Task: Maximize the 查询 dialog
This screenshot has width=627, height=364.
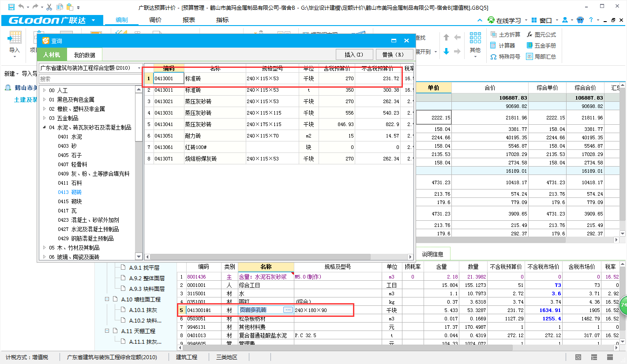Action: [394, 41]
